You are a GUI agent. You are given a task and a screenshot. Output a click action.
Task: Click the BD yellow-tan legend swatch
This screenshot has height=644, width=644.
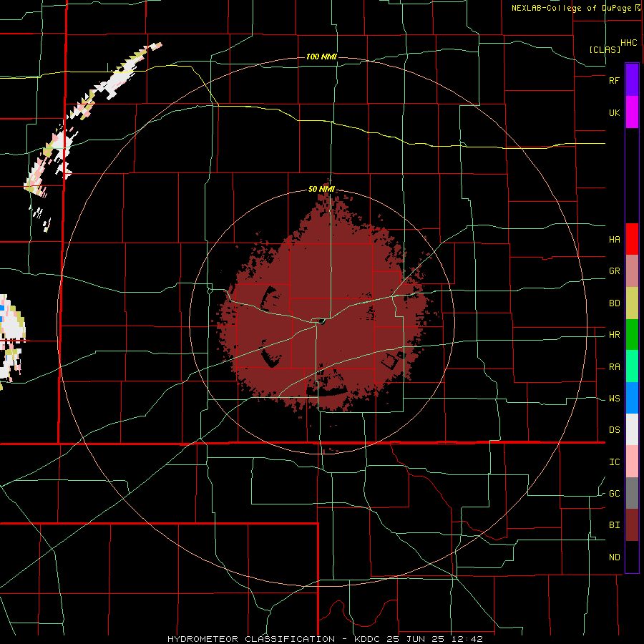point(632,303)
